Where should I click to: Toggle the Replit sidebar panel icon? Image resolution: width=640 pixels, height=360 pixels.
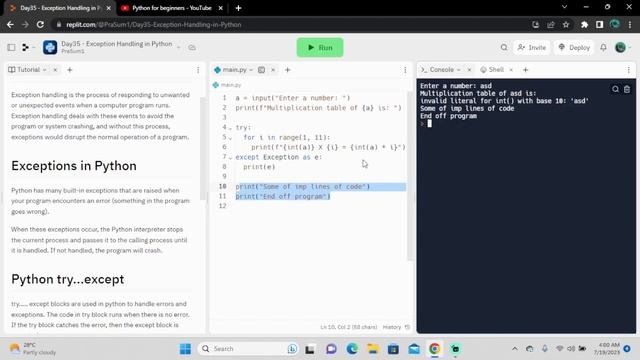pos(11,47)
